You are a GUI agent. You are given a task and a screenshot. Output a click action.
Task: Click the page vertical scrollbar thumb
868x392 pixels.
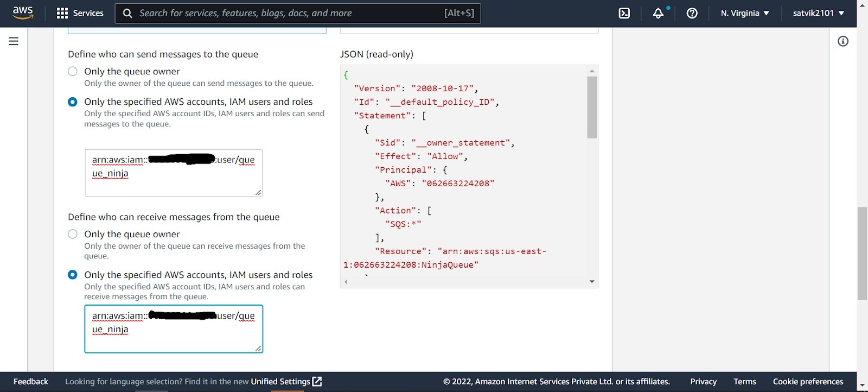pyautogui.click(x=862, y=254)
